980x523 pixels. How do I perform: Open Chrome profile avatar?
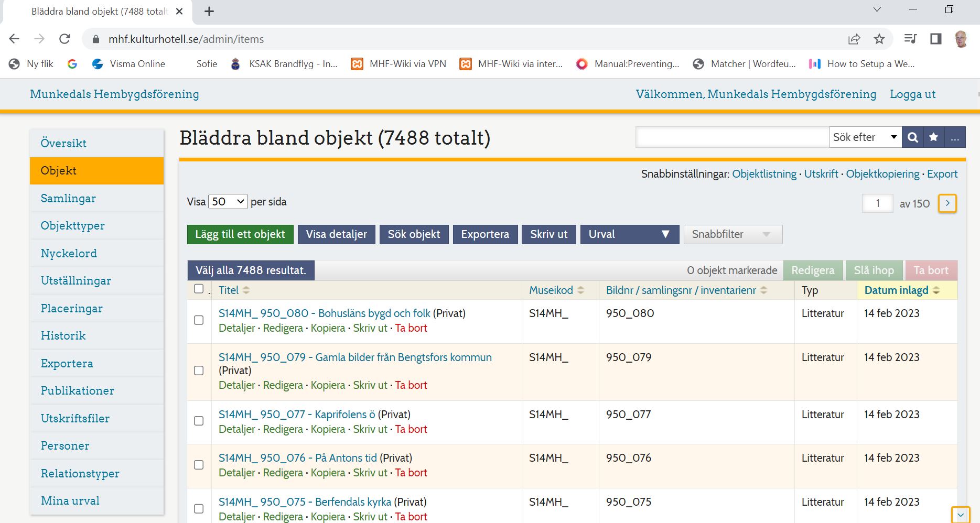961,39
